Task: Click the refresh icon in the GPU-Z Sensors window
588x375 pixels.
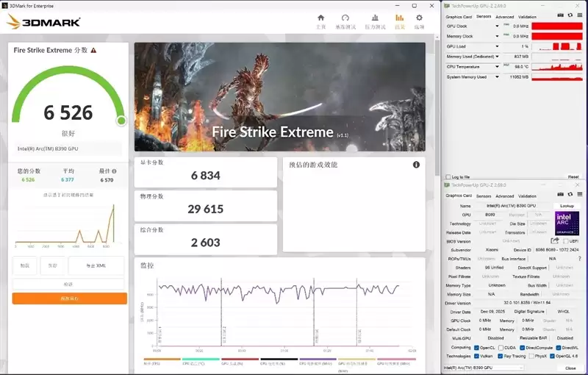Action: click(x=570, y=16)
